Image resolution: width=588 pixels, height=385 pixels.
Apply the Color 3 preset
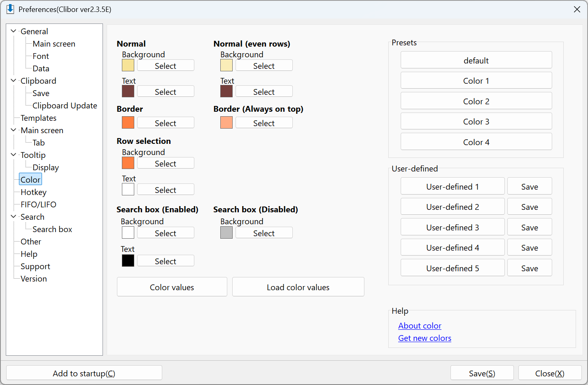[476, 121]
